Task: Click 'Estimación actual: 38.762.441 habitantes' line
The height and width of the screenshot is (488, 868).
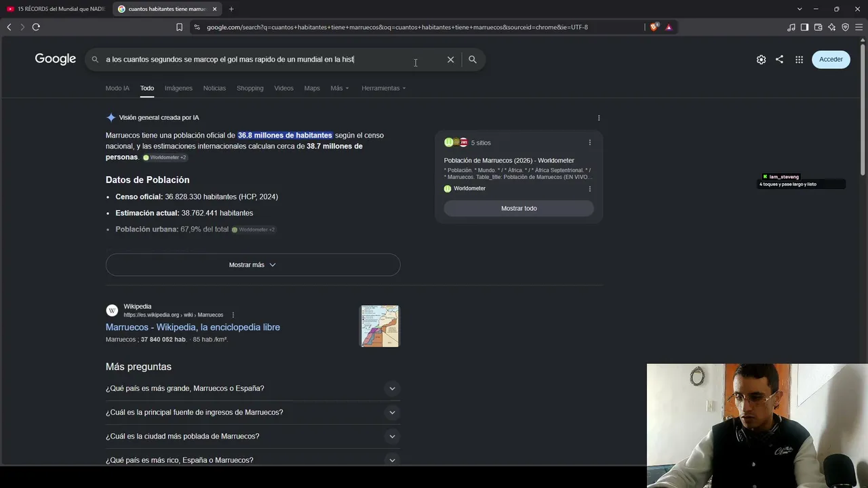Action: click(x=184, y=213)
